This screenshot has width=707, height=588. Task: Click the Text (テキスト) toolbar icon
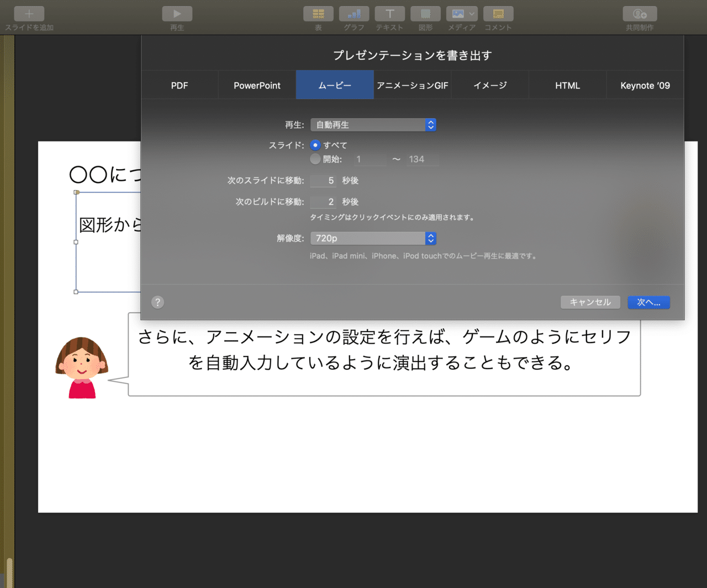389,14
